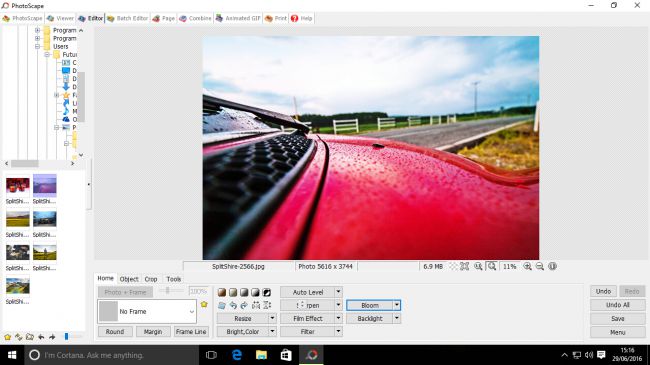This screenshot has width=650, height=365.
Task: Switch to the Crop tab
Action: tap(151, 279)
